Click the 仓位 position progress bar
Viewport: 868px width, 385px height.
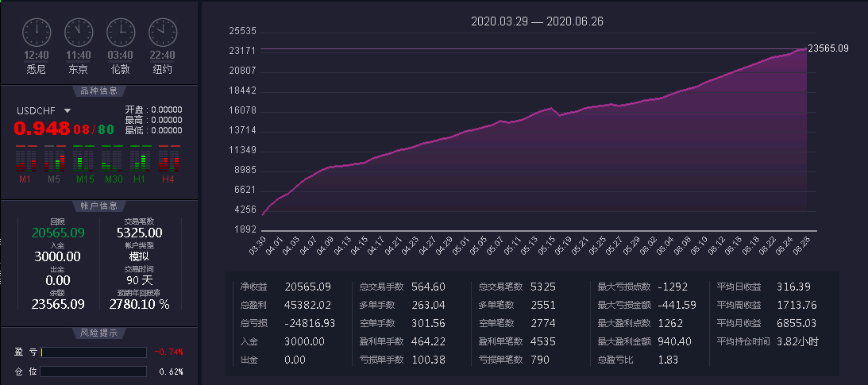[x=93, y=372]
